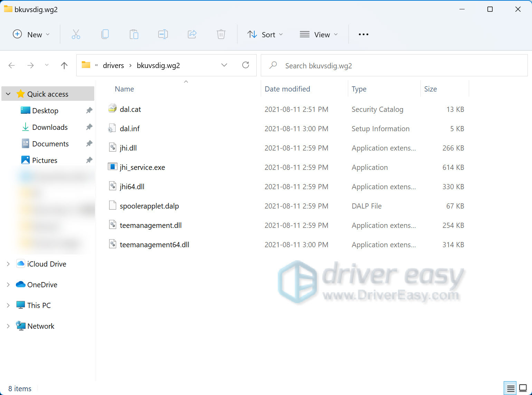
Task: Click drivers in the breadcrumb path
Action: [x=113, y=65]
